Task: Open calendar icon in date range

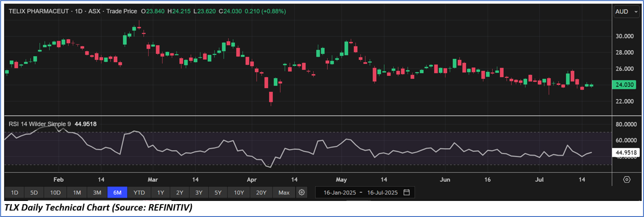Action: coord(407,192)
